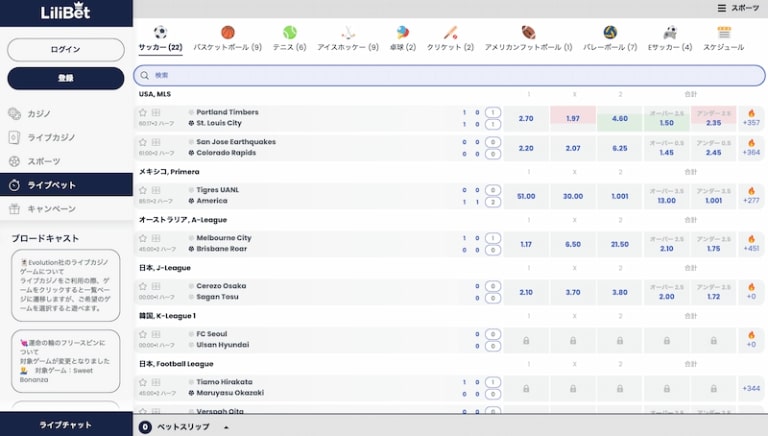
Task: Open the soccer category tab
Action: [160, 39]
